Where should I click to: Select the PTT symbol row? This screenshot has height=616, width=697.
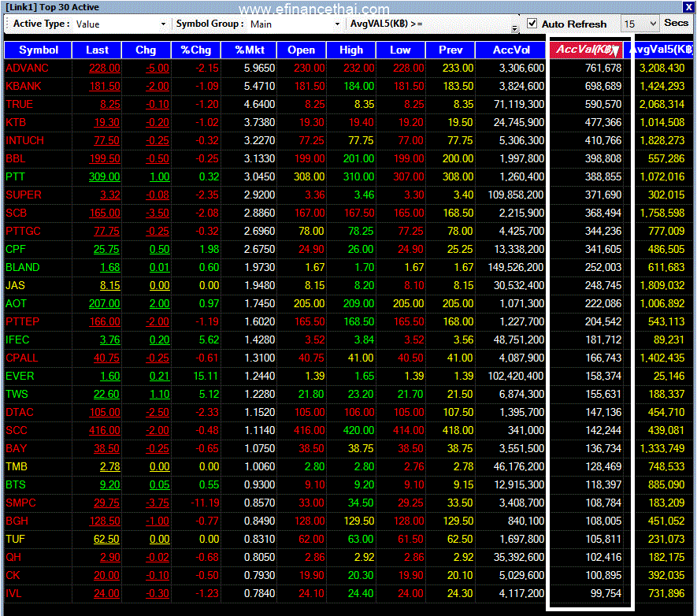click(x=15, y=177)
